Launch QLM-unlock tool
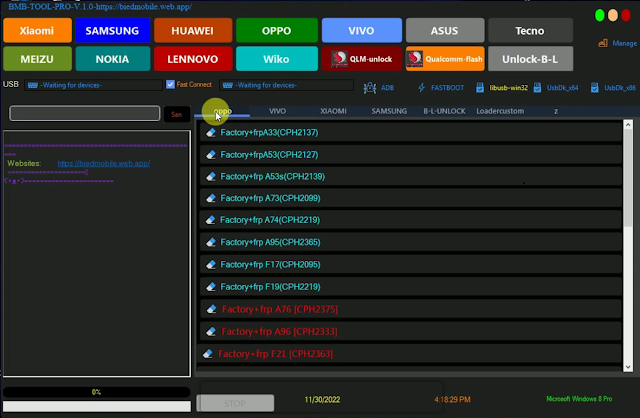The image size is (640, 418). [362, 59]
